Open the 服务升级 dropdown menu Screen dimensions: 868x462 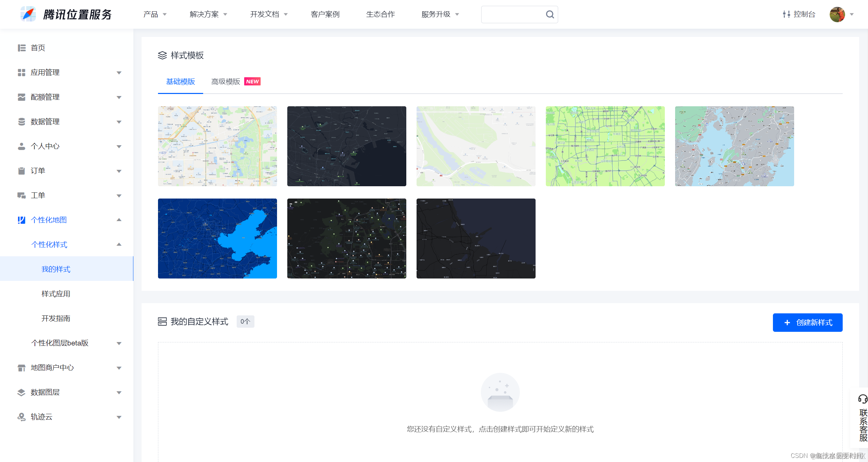pos(437,14)
